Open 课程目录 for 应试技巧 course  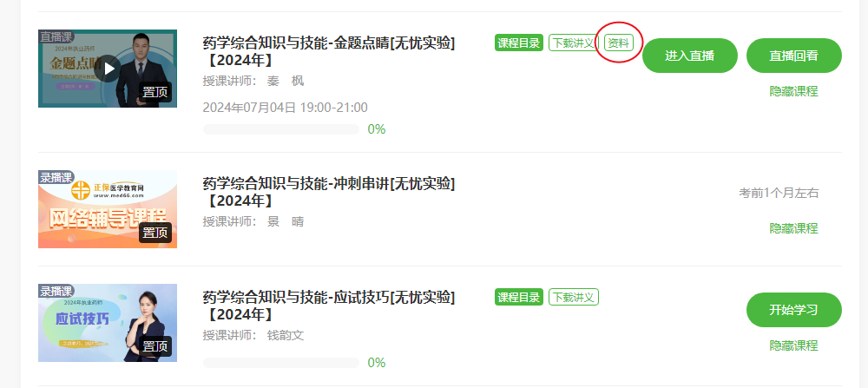point(519,297)
